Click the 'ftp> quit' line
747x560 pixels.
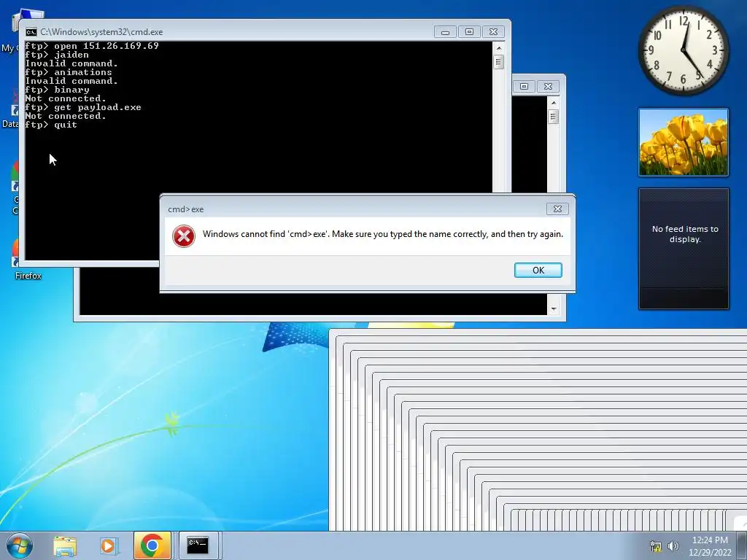tap(51, 125)
